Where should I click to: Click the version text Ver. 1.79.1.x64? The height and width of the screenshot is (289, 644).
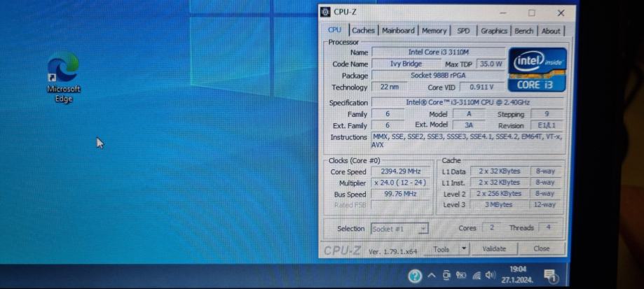pos(392,252)
